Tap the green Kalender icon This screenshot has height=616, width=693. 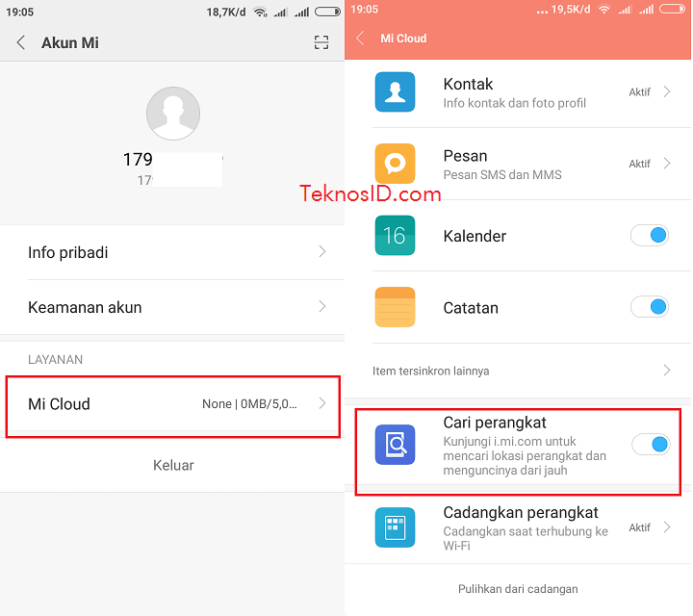click(x=395, y=235)
